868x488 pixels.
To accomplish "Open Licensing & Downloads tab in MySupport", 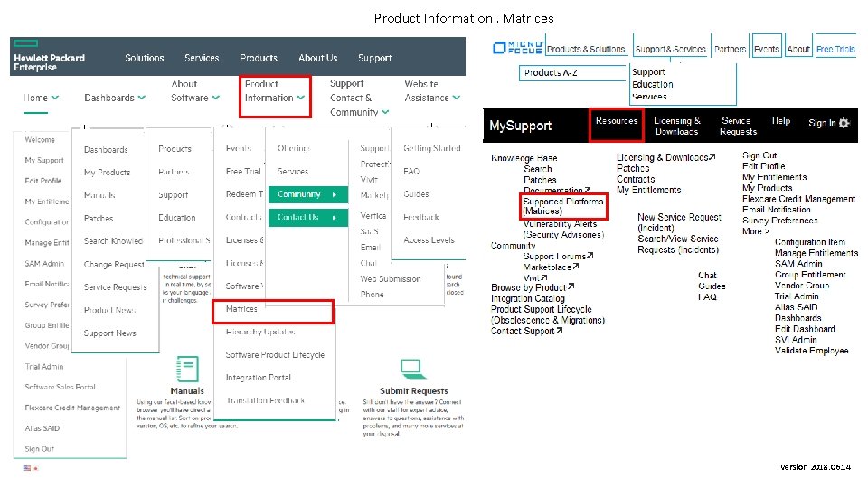I will [676, 127].
